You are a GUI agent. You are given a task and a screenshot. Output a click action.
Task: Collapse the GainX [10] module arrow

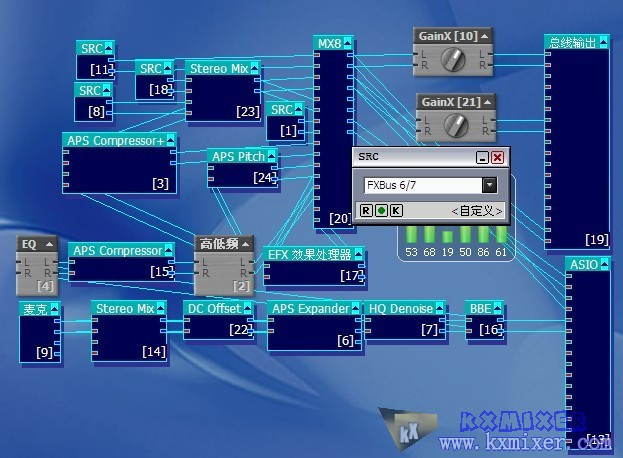click(485, 36)
